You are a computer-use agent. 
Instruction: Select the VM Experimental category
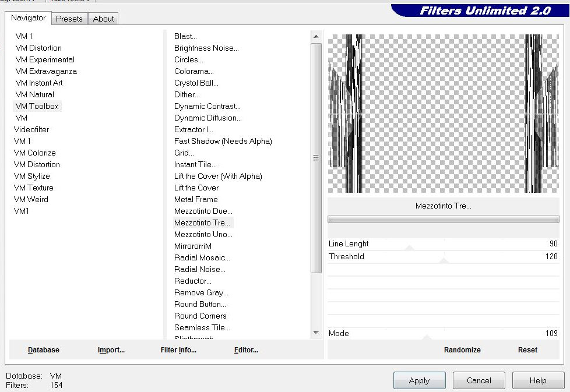(45, 59)
